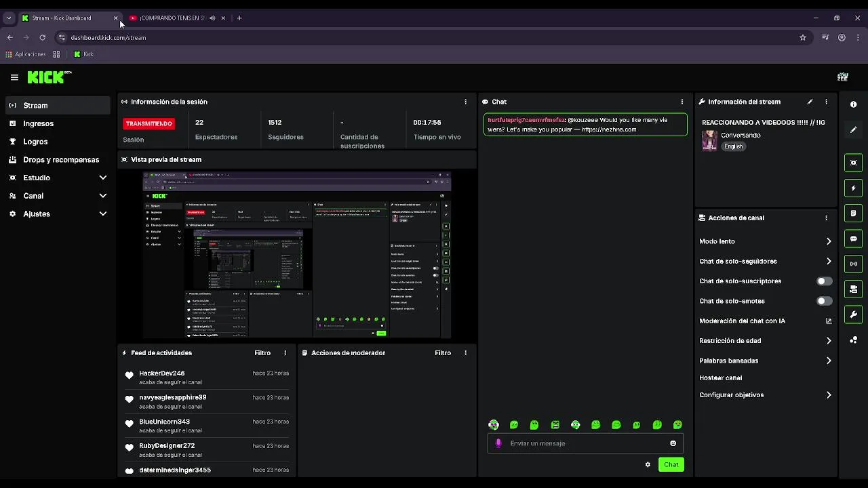Insert the last emote in the chat row

click(x=677, y=425)
